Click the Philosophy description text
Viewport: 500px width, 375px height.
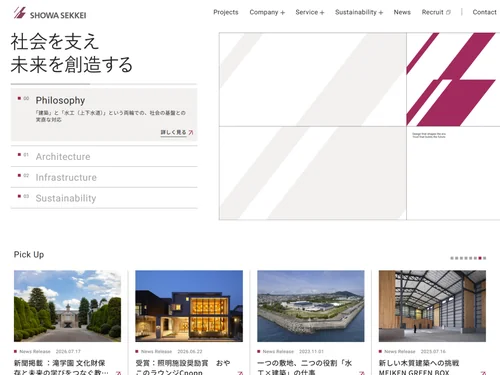pos(110,116)
